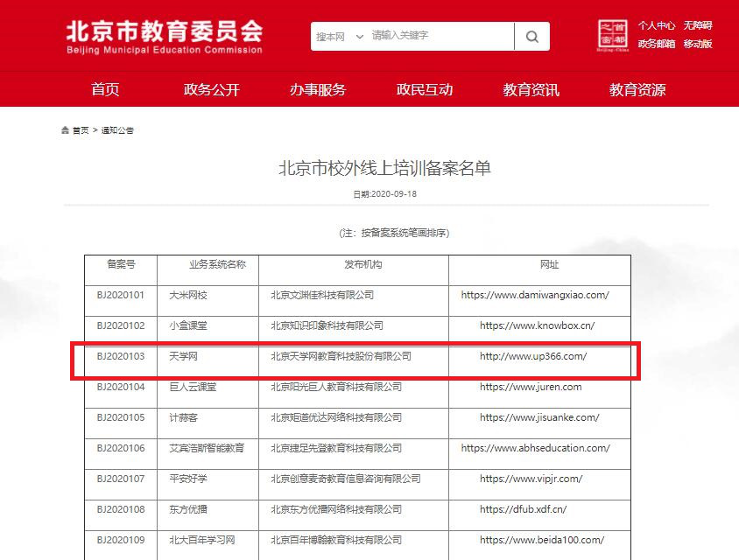Click the 通知公告 breadcrumb link
This screenshot has width=739, height=560.
tap(117, 130)
